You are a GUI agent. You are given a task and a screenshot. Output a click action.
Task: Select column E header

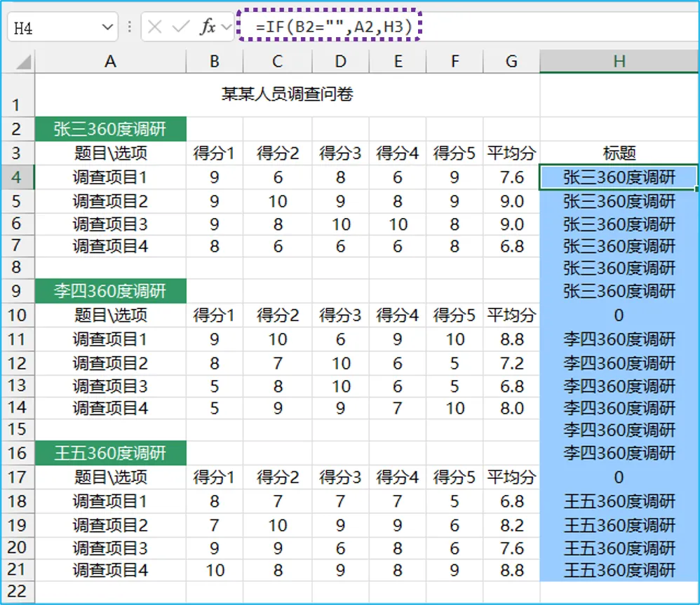pyautogui.click(x=397, y=61)
